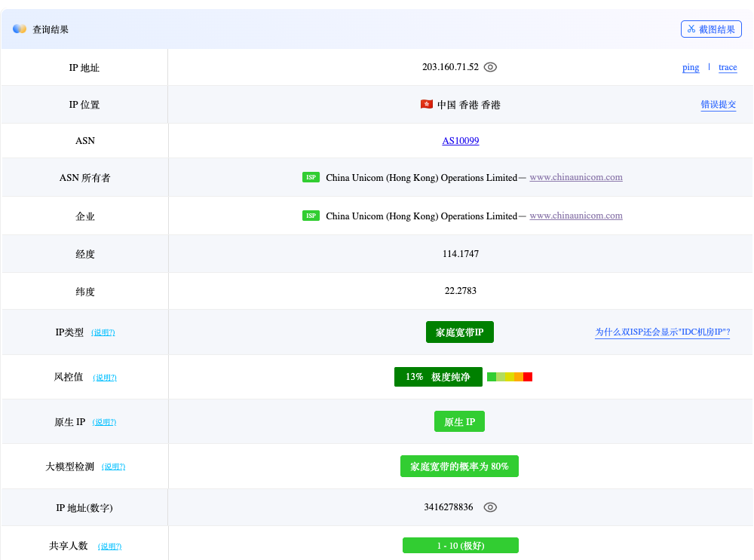This screenshot has width=754, height=560.
Task: Click the ping link
Action: (x=691, y=68)
